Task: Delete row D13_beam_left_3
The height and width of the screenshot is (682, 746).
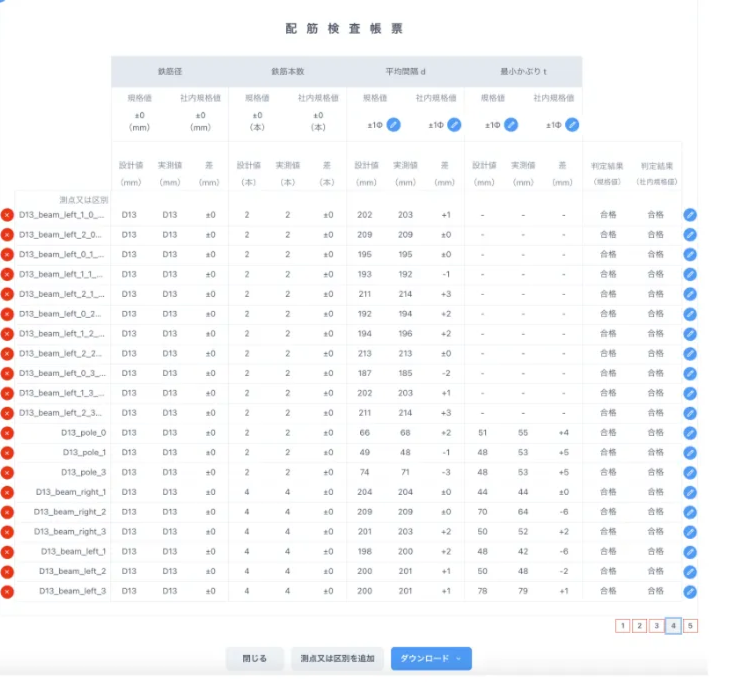Action: click(8, 591)
